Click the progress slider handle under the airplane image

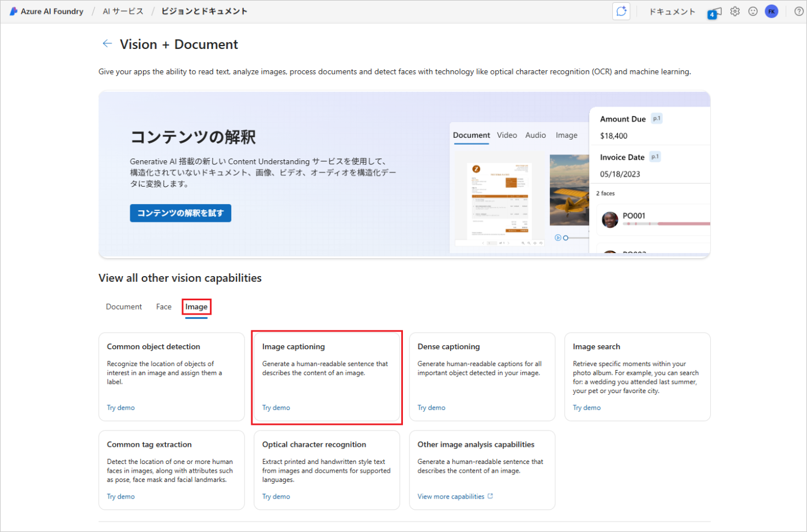point(565,237)
